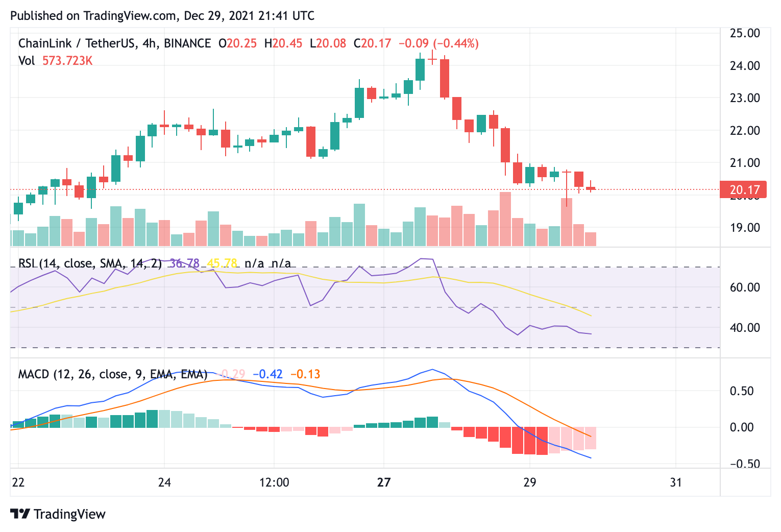This screenshot has height=532, width=781.
Task: Click the 22 date label on time axis
Action: [18, 482]
